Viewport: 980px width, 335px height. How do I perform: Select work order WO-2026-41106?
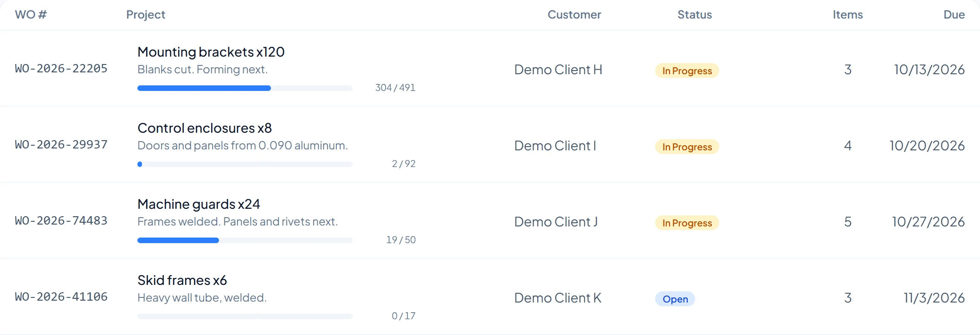[61, 297]
